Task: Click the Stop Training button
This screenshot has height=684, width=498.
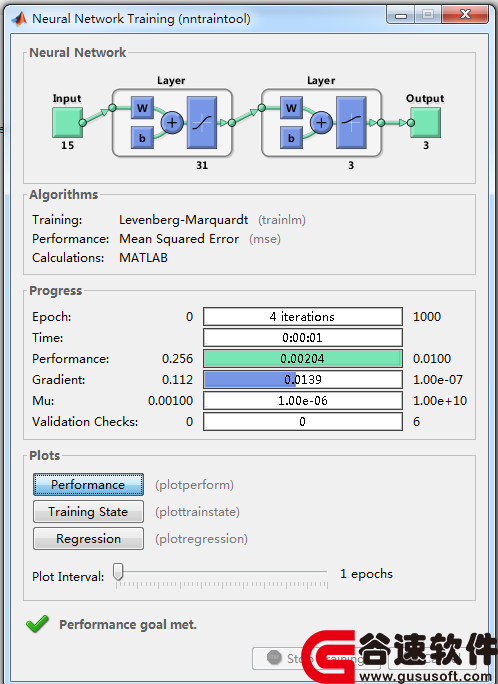Action: pos(316,658)
